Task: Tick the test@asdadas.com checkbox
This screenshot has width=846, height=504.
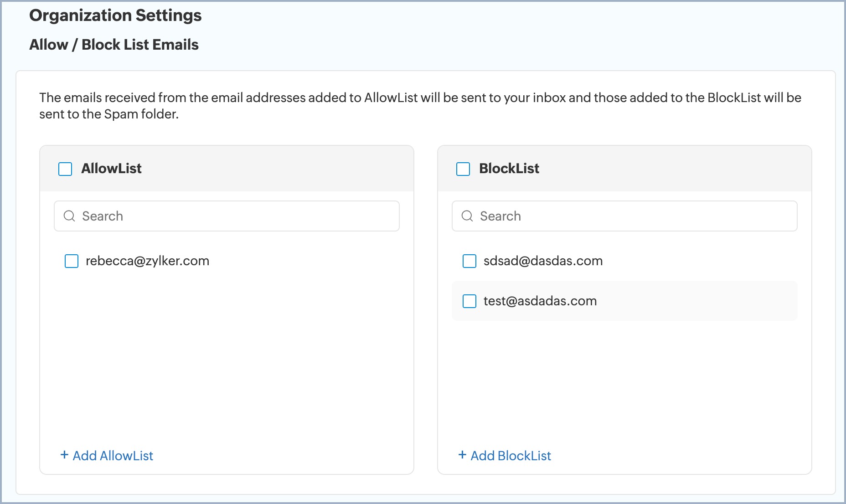Action: (x=469, y=301)
